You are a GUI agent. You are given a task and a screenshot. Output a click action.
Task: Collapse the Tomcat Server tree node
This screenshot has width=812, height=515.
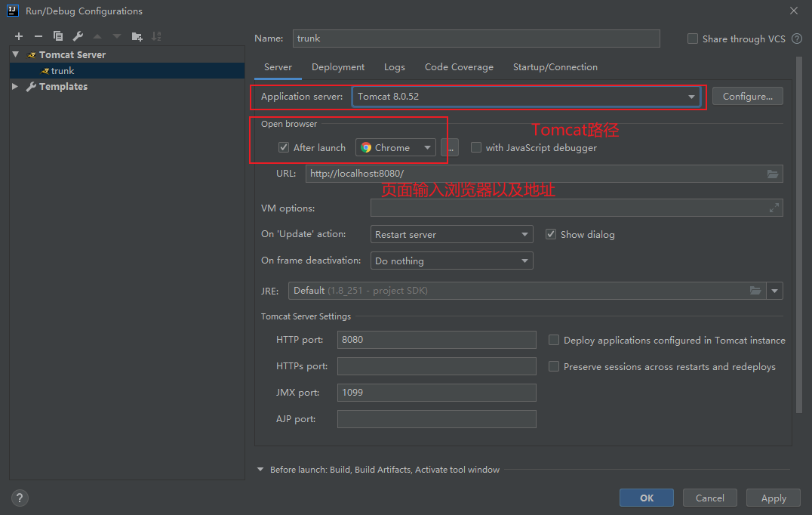click(16, 54)
